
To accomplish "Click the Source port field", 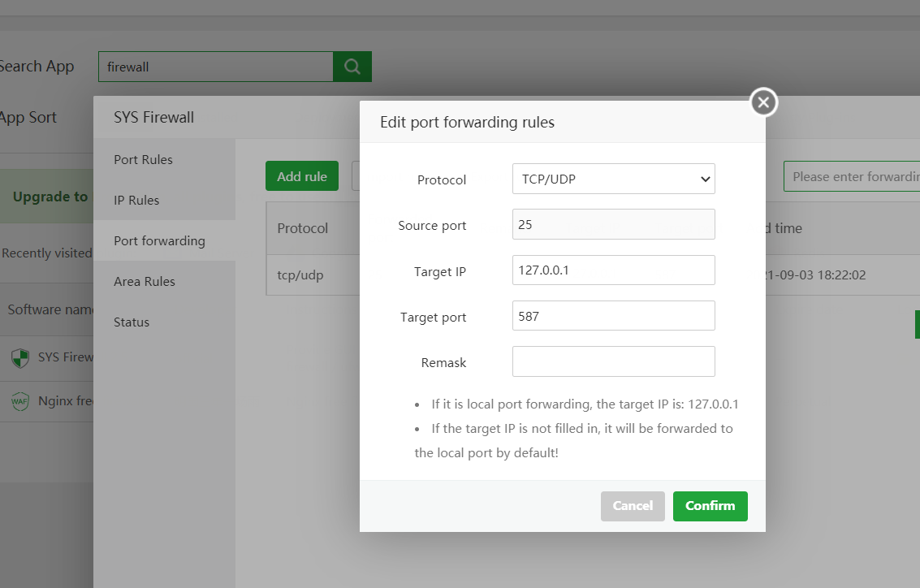I will [613, 224].
